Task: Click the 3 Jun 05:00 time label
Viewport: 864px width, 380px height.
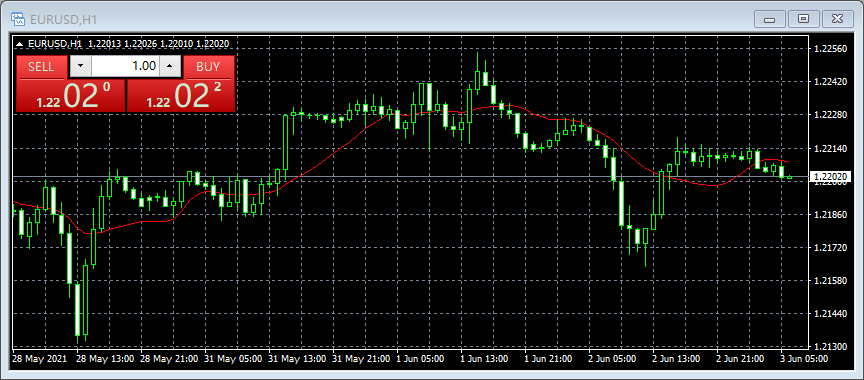Action: [x=804, y=359]
